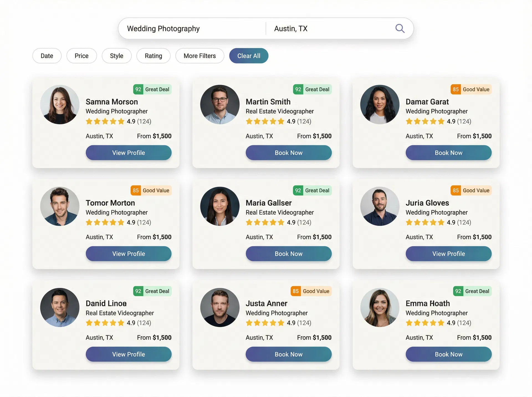This screenshot has height=397, width=532.
Task: Book Now with Maria Gallser
Action: tap(288, 254)
